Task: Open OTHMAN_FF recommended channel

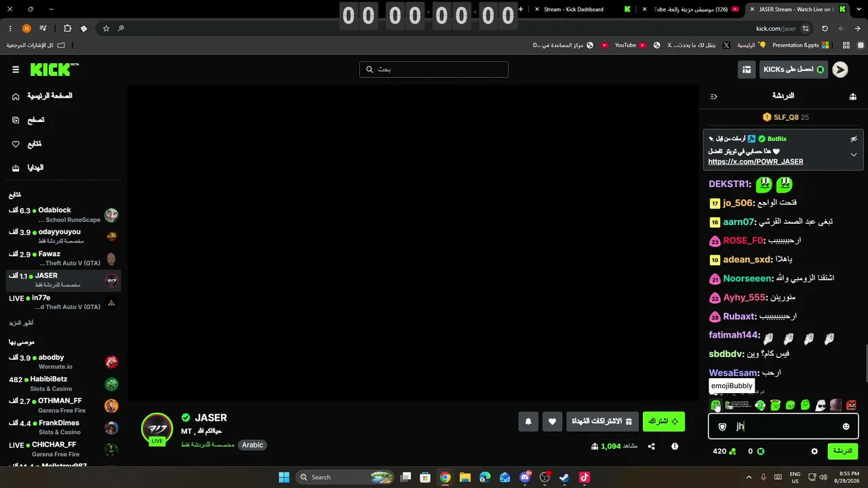Action: [64, 405]
